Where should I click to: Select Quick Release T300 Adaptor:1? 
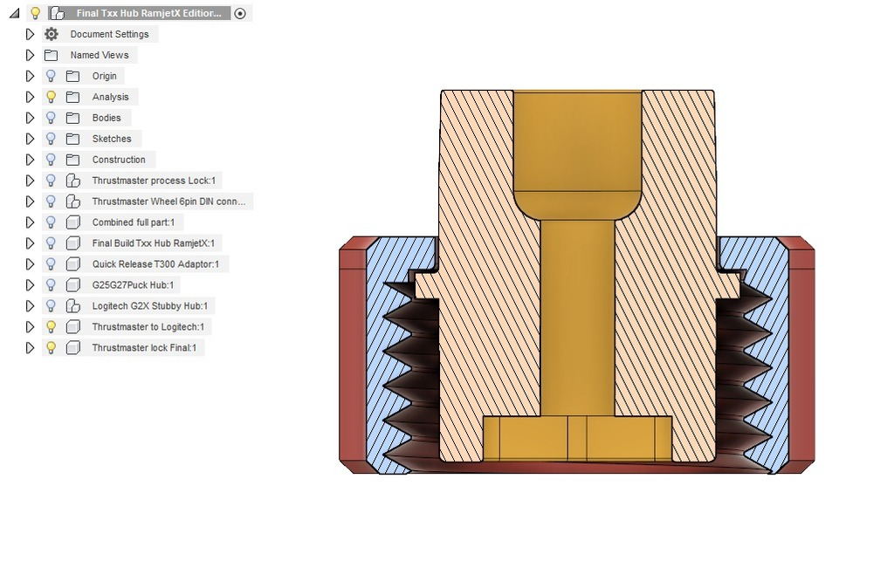(155, 264)
